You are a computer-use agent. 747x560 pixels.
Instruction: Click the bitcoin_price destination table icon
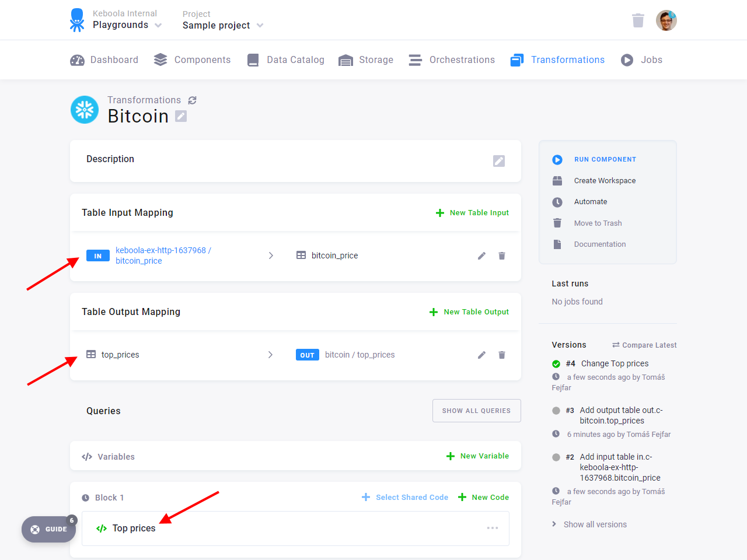[x=301, y=256]
